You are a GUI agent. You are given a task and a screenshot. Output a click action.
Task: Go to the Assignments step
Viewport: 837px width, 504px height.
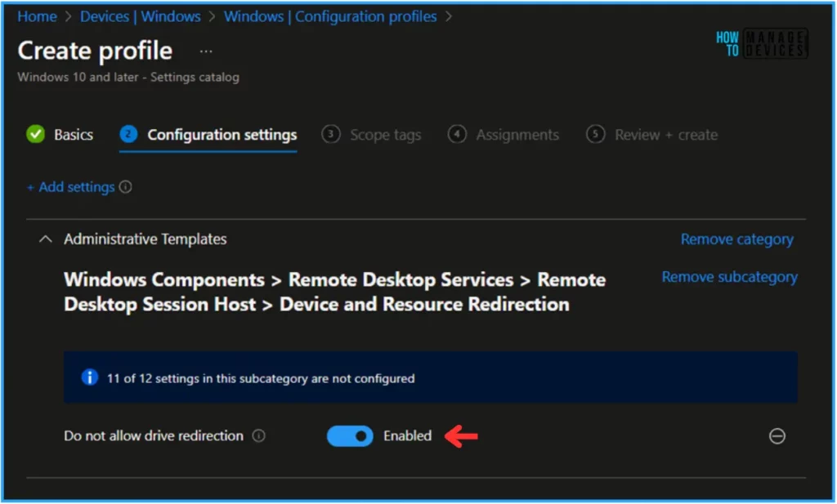(x=503, y=135)
